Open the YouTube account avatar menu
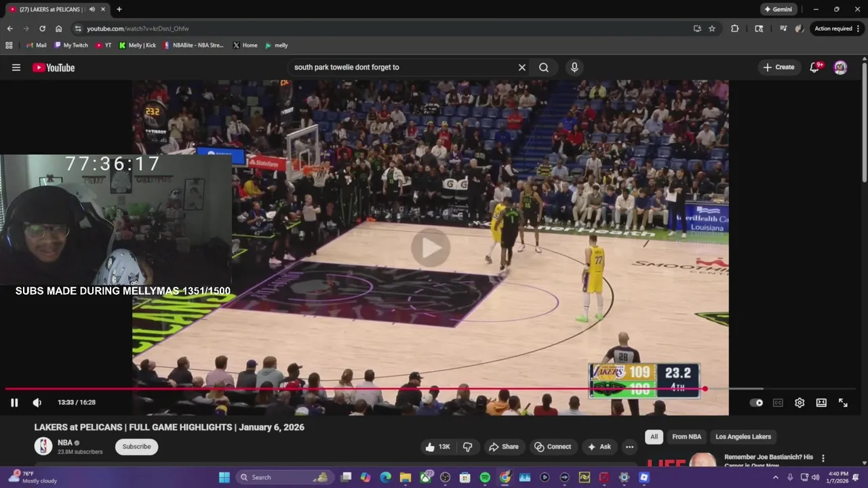This screenshot has width=868, height=488. [840, 67]
